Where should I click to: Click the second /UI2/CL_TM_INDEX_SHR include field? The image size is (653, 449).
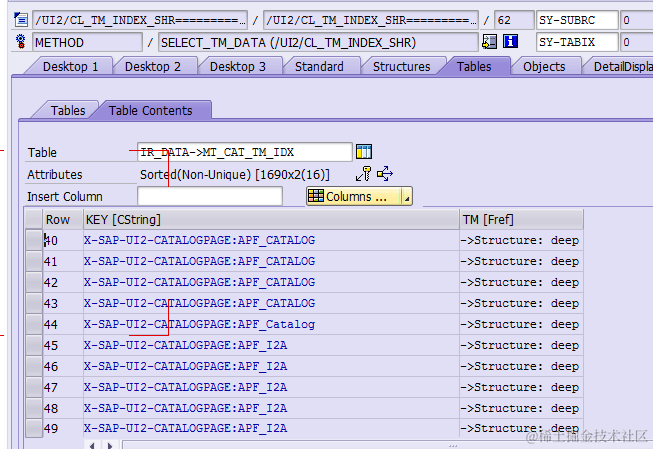pos(371,20)
